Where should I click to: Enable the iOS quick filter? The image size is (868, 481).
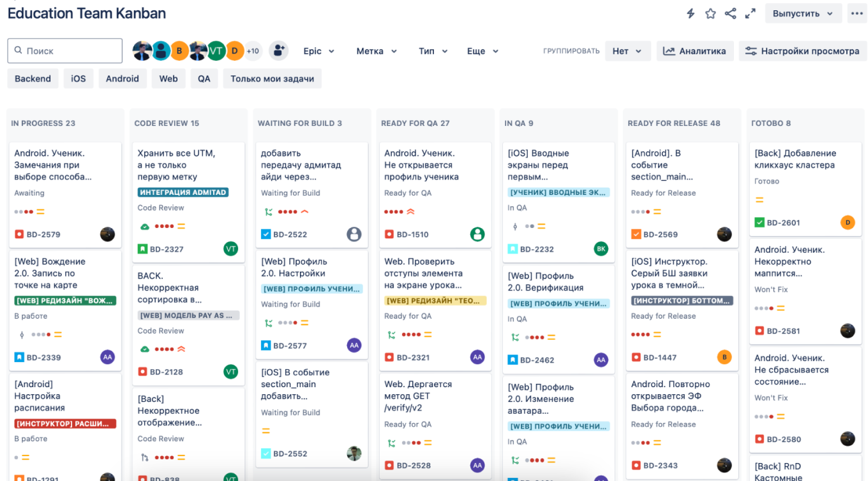point(78,79)
